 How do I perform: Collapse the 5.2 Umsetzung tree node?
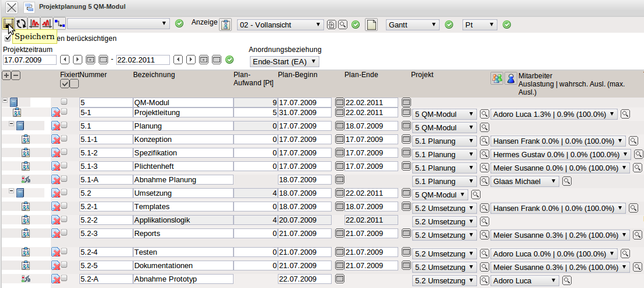(x=12, y=192)
